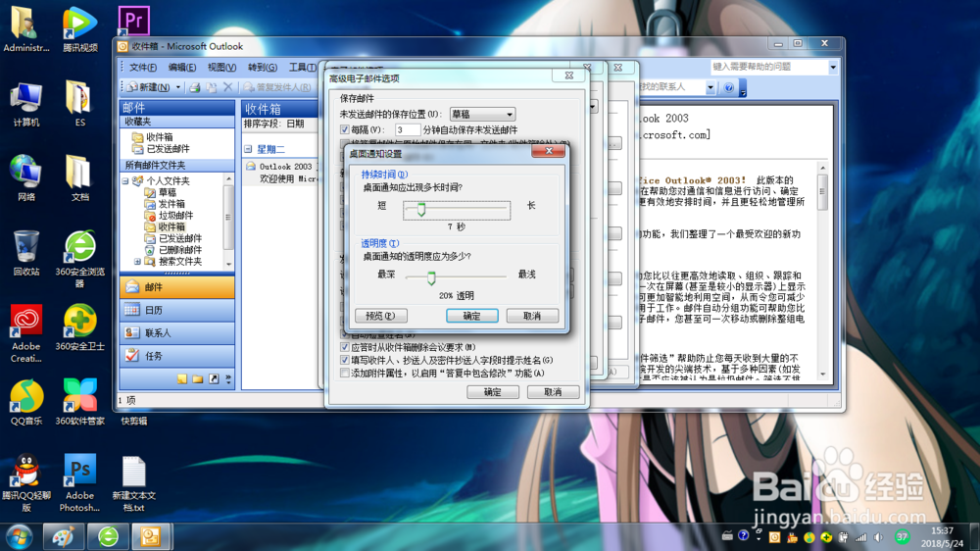This screenshot has width=980, height=551.
Task: Open unsent mail save location dropdown 草稿
Action: tap(482, 115)
